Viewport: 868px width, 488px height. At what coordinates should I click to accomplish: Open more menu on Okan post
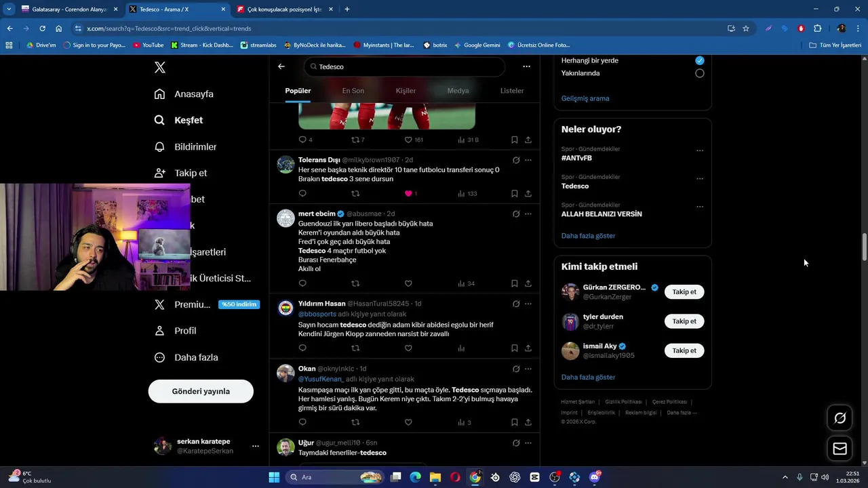(x=528, y=369)
